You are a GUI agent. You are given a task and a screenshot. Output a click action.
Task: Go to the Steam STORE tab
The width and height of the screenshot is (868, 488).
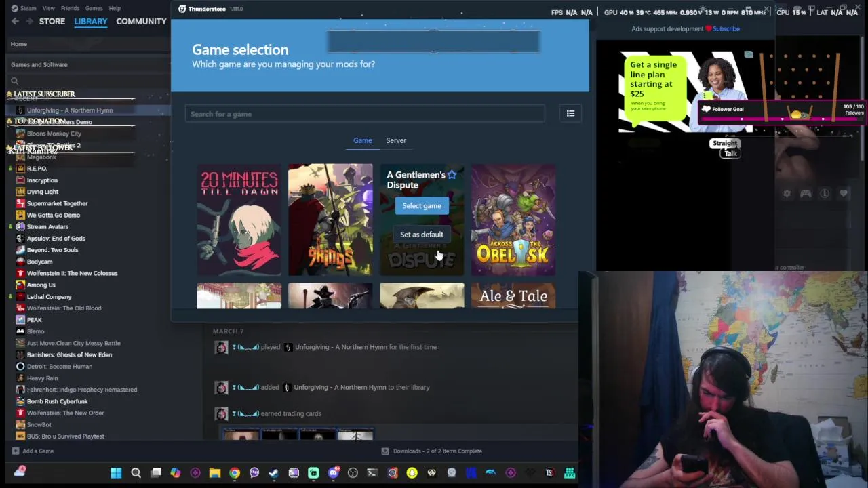click(52, 21)
